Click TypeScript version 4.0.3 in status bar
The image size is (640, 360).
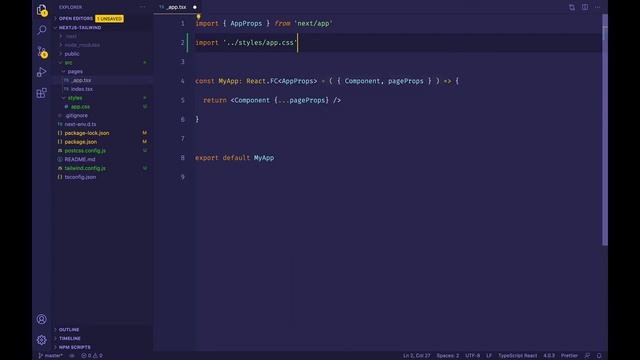(x=549, y=356)
